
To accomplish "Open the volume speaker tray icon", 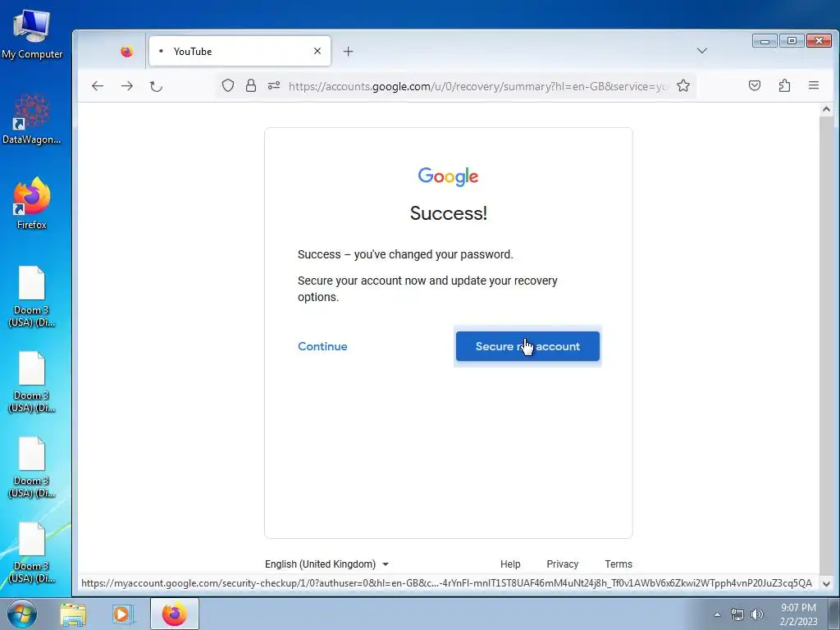I will (756, 614).
